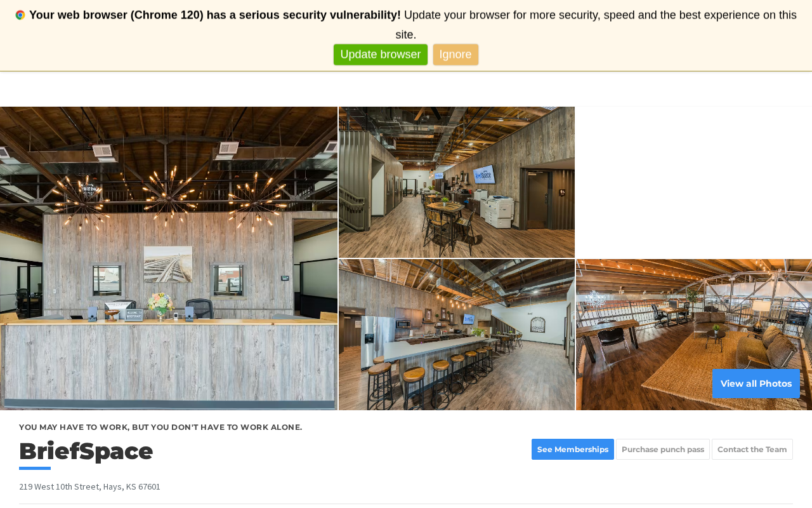Click the Chrome logo icon in warning banner
The height and width of the screenshot is (508, 812).
tap(20, 15)
